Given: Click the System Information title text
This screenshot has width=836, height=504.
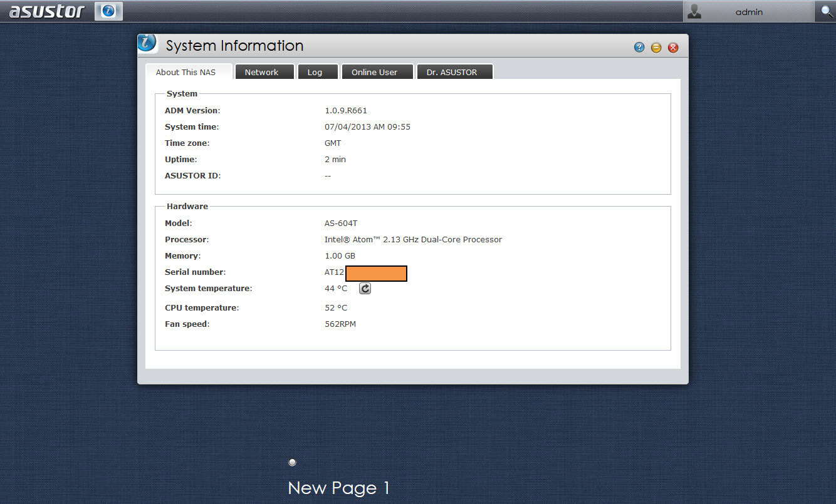Looking at the screenshot, I should [x=234, y=46].
